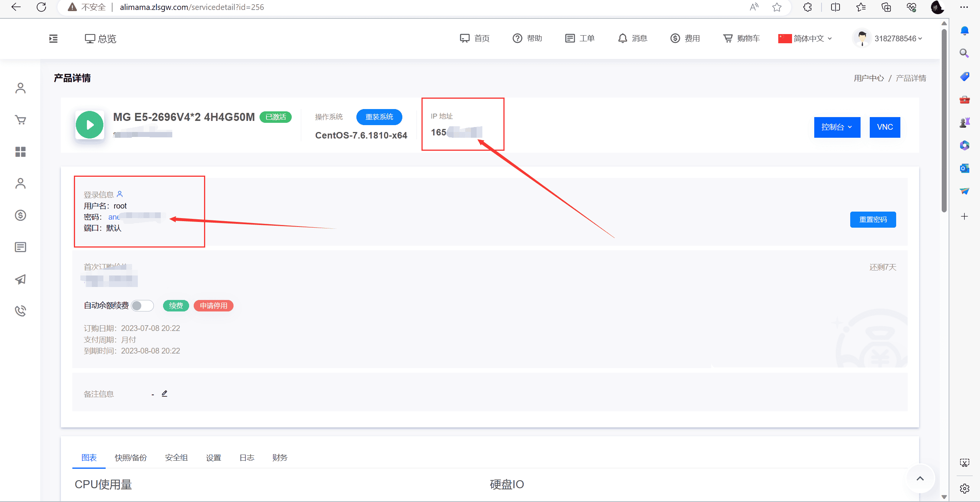Open Edge sidebar Outlook icon
The height and width of the screenshot is (502, 980).
965,168
